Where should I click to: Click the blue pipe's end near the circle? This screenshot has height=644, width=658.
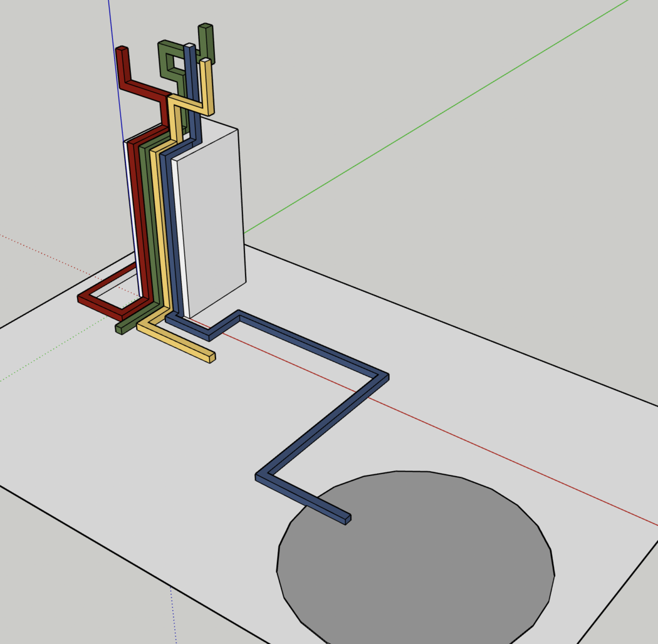click(x=347, y=519)
